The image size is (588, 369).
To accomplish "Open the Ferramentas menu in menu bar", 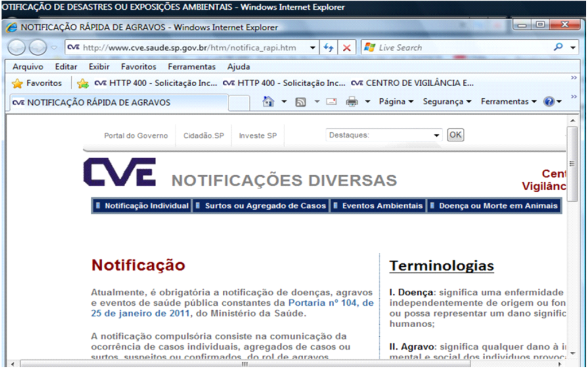I will pos(192,67).
